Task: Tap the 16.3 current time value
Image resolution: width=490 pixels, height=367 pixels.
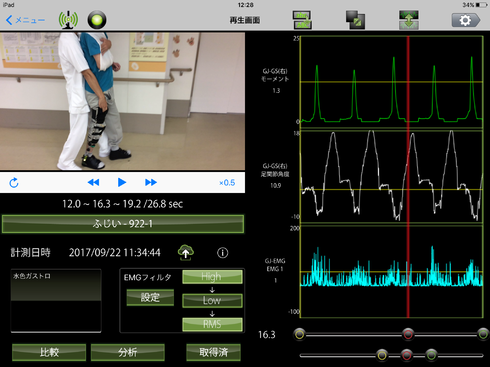Action: 267,335
